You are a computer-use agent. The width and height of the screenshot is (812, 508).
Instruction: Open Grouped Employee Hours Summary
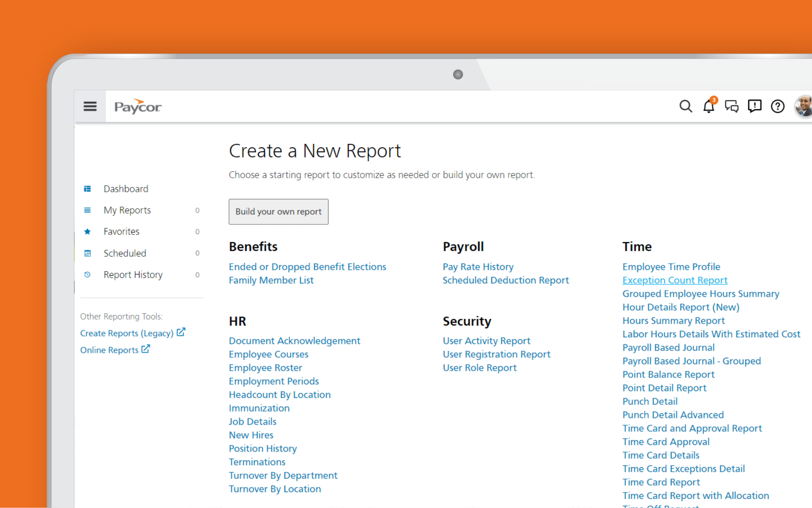click(701, 294)
